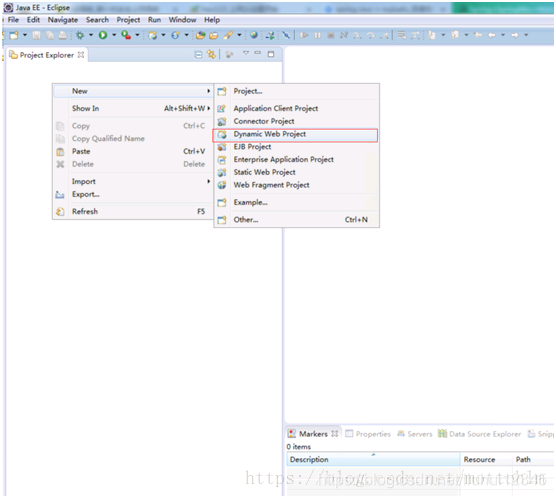Maximize the Project Explorer panel
The height and width of the screenshot is (498, 556).
tap(271, 54)
